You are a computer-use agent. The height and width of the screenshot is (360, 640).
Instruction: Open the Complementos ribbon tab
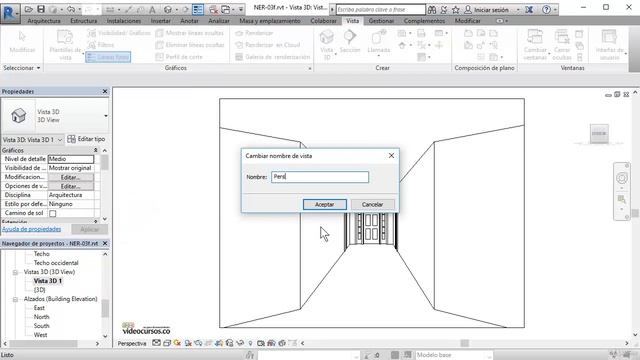424,20
